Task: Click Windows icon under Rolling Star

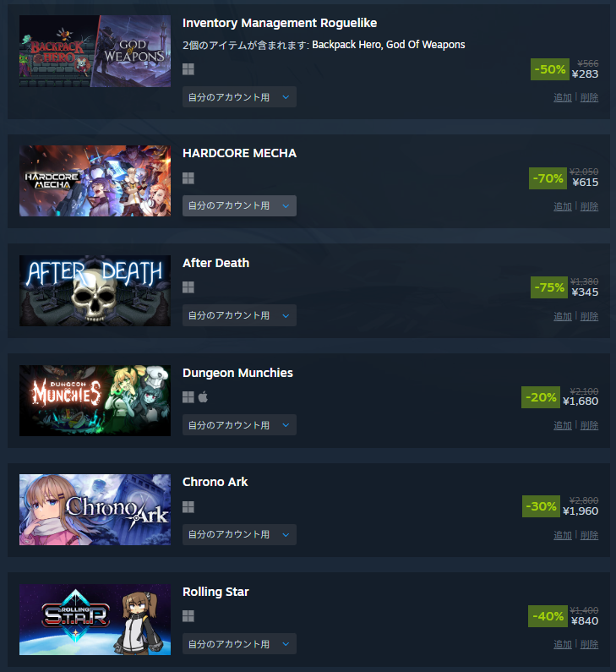Action: (188, 616)
